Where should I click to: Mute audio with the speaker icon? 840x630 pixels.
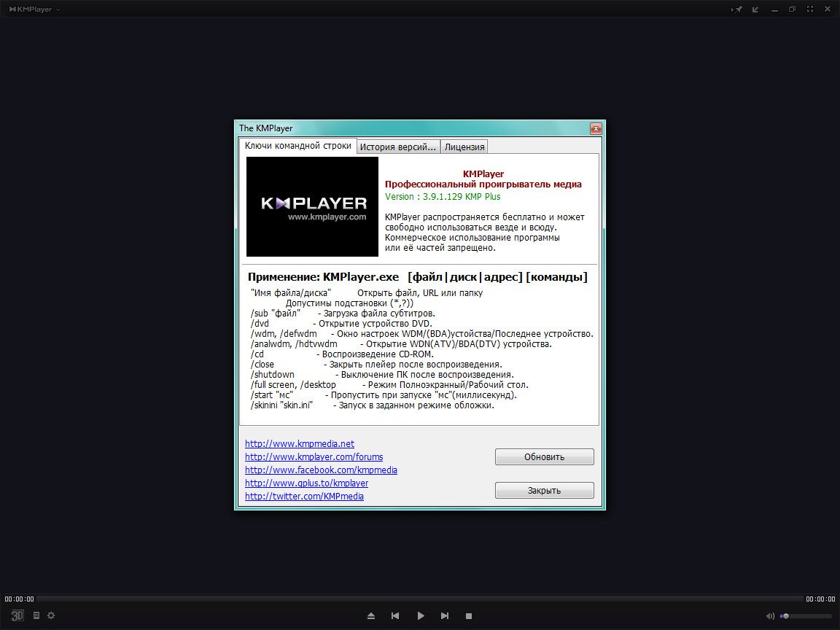point(770,616)
